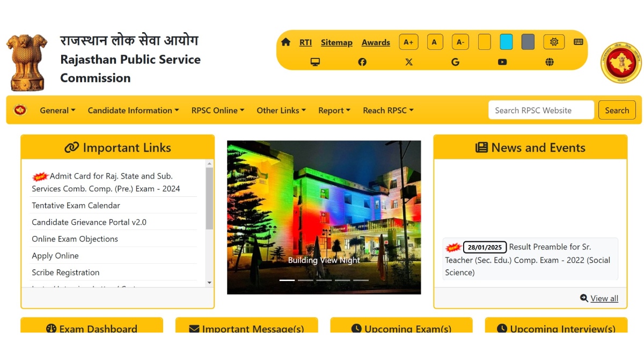Viewport: 644px width, 362px height.
Task: Open the Facebook page icon
Action: coord(362,62)
